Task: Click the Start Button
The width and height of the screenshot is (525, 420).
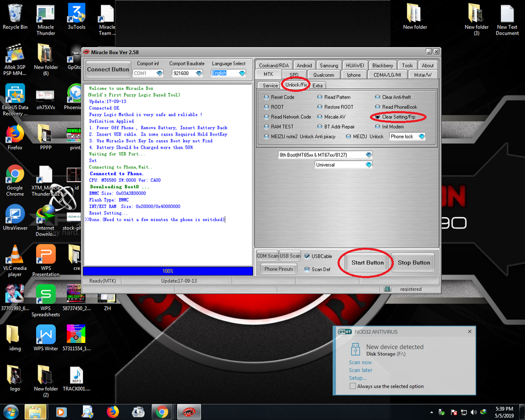Action: (367, 262)
